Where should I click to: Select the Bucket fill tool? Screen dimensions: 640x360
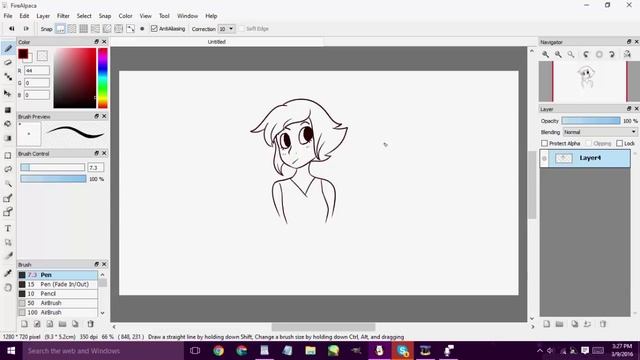tap(8, 124)
